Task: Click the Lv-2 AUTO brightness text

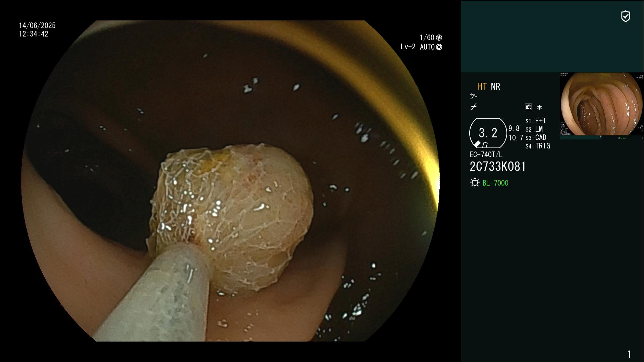Action: point(418,47)
